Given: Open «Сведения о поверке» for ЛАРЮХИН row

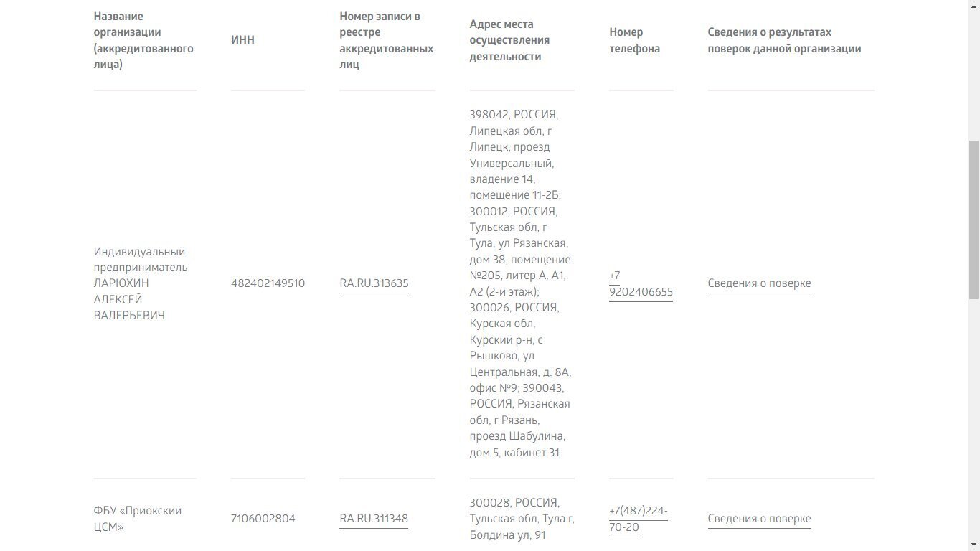Looking at the screenshot, I should tap(759, 283).
